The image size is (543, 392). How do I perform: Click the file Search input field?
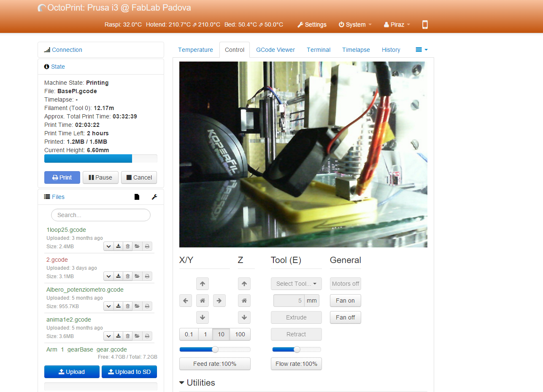point(101,215)
